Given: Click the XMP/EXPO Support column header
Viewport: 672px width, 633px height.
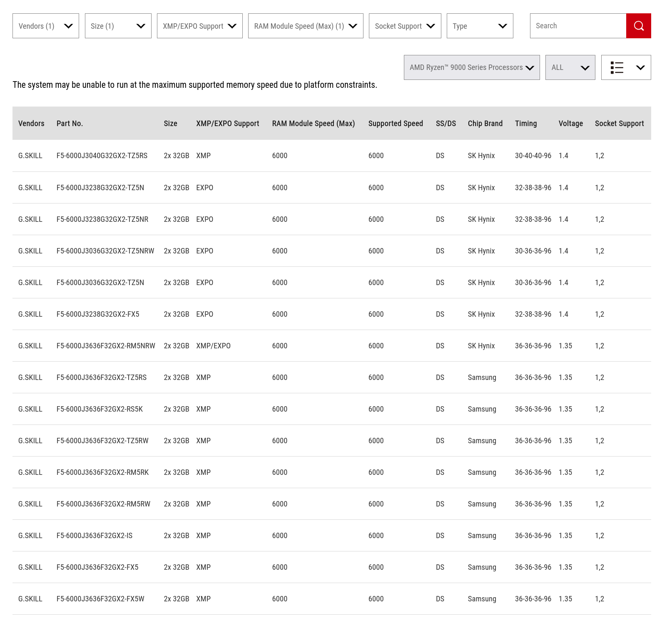Looking at the screenshot, I should (228, 124).
